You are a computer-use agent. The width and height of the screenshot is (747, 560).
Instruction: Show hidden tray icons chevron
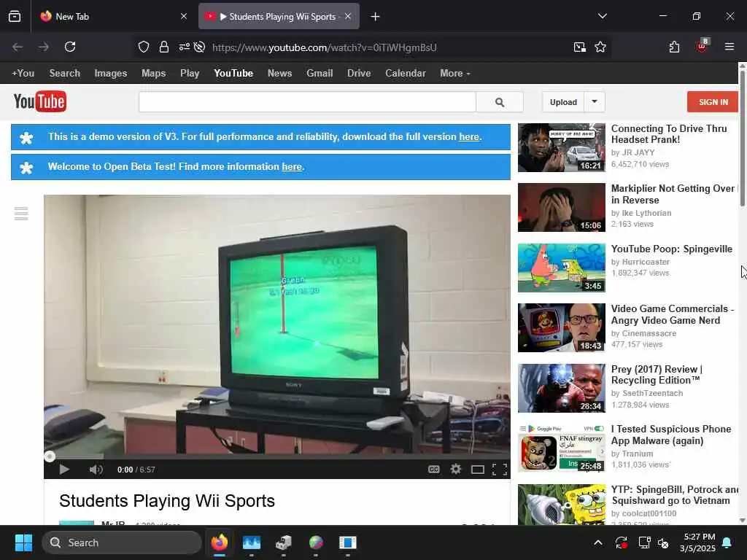tap(598, 542)
